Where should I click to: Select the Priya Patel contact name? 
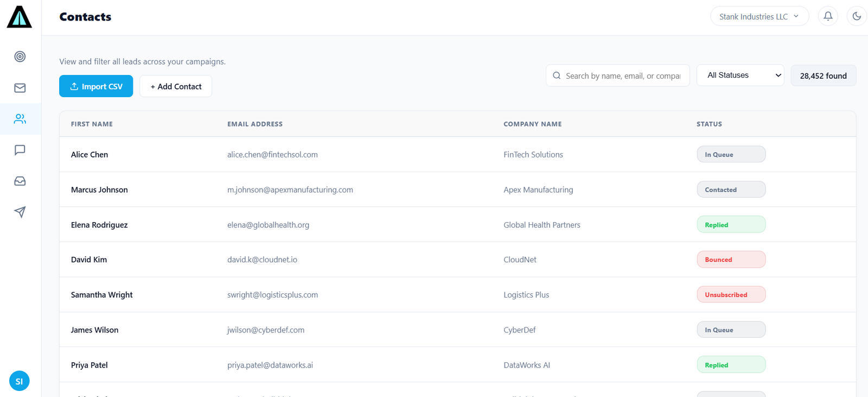[x=90, y=365]
